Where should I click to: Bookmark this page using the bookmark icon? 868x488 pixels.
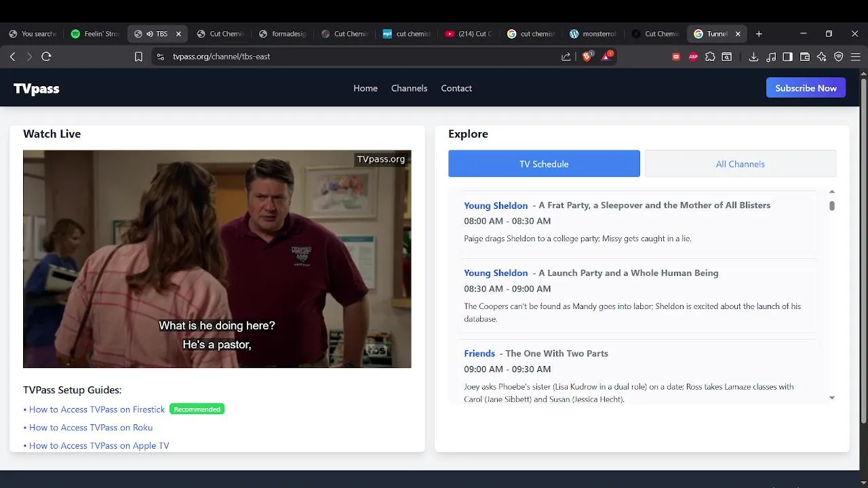(138, 57)
